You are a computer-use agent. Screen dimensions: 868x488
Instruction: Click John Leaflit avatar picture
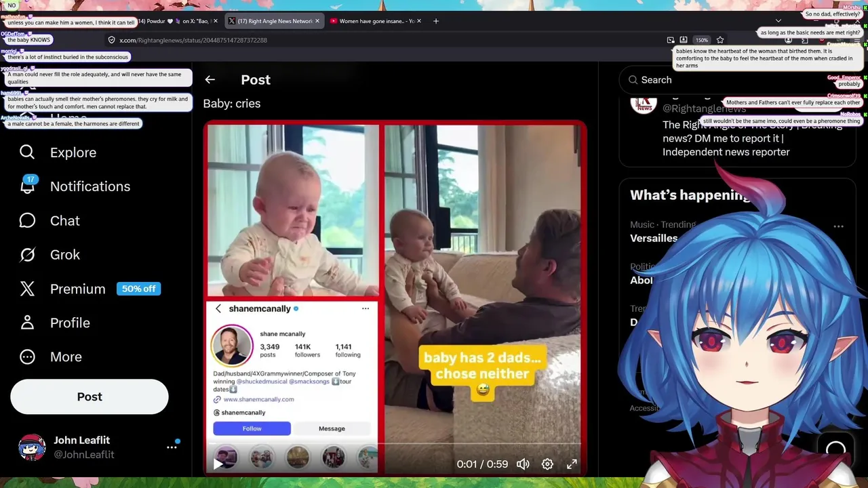coord(32,447)
